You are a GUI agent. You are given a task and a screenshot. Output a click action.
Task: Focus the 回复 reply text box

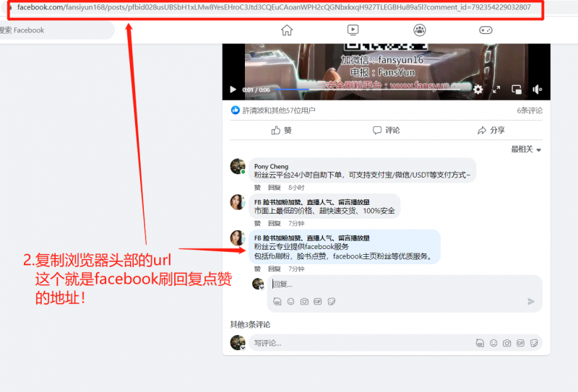point(405,284)
